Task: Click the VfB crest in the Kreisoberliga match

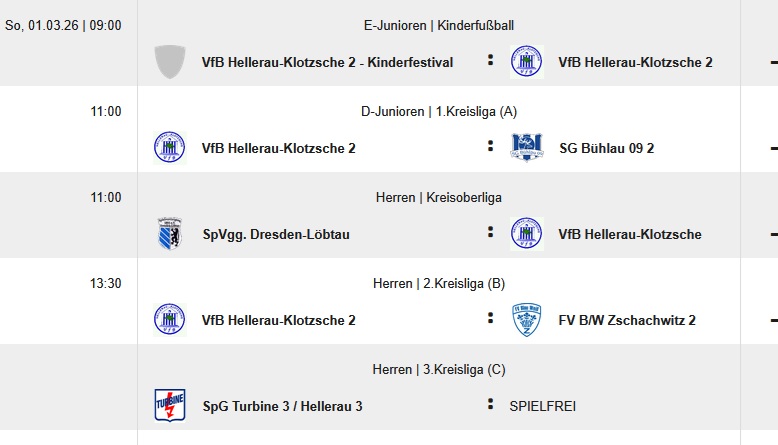Action: pos(526,234)
